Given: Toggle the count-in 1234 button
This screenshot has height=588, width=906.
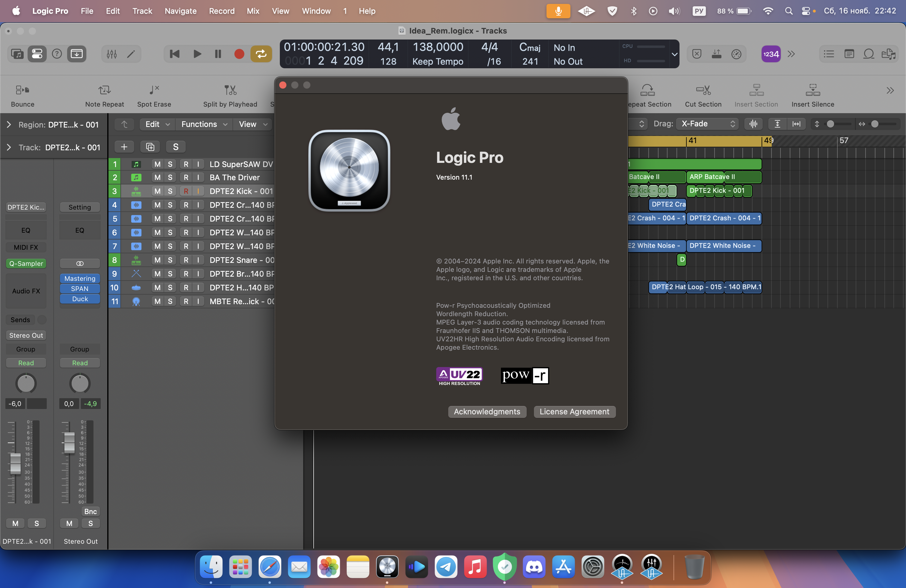Looking at the screenshot, I should (x=771, y=54).
